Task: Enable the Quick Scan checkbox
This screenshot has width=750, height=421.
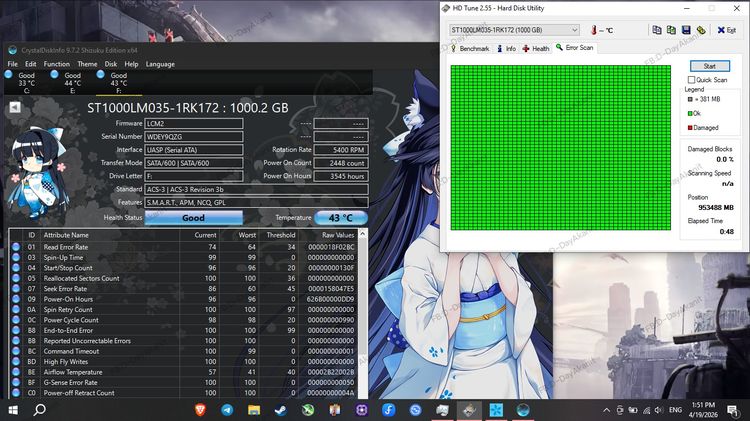Action: [691, 79]
